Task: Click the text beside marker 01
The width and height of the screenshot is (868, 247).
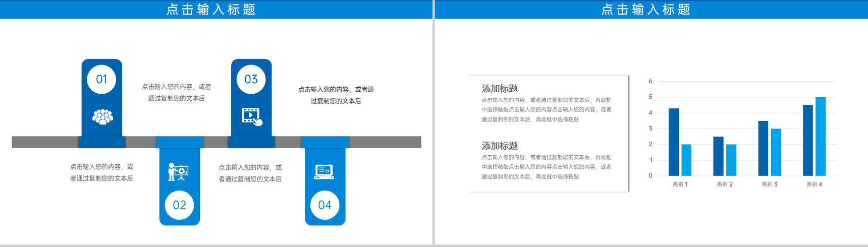Action: (x=177, y=93)
